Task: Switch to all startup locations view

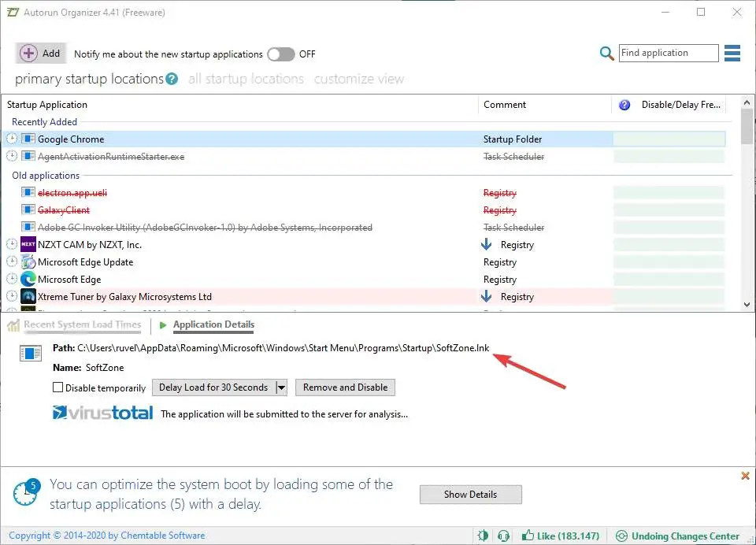Action: tap(246, 79)
